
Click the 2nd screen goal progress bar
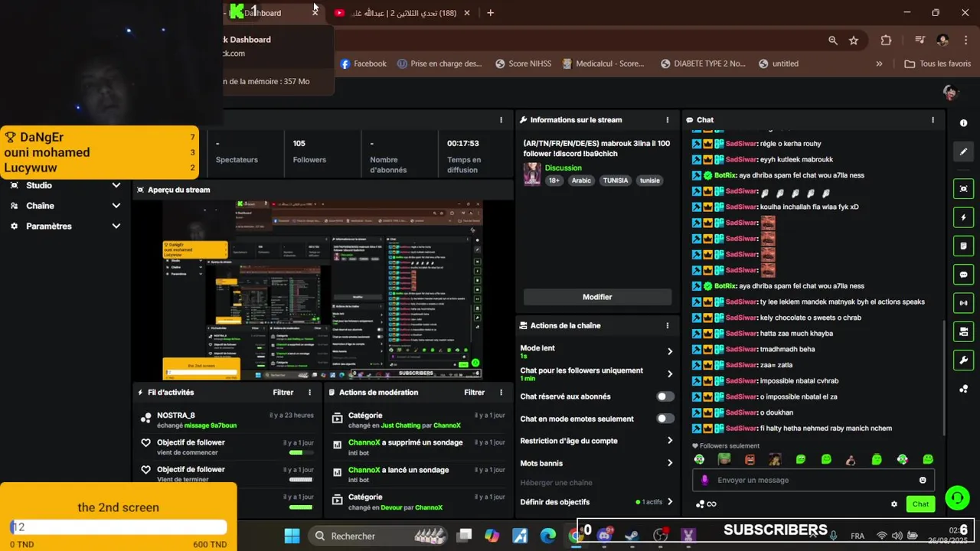pos(119,527)
